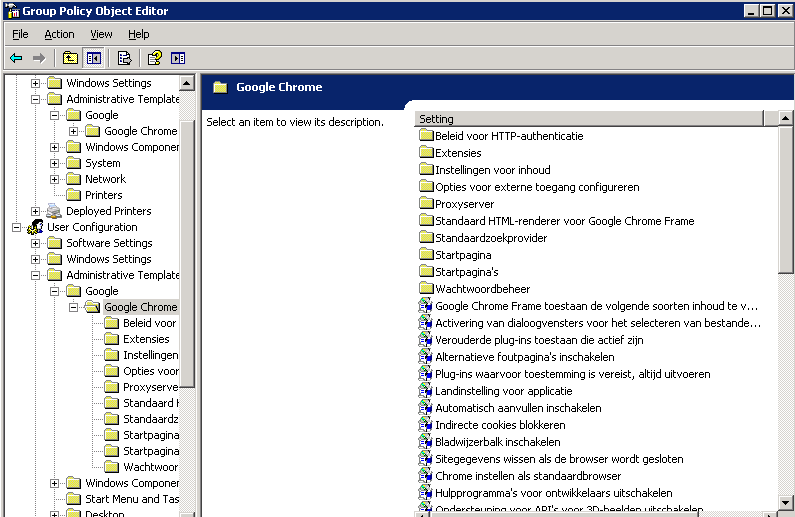This screenshot has height=517, width=795.
Task: Select the Google Chrome Frame toestaan policy icon
Action: click(425, 306)
